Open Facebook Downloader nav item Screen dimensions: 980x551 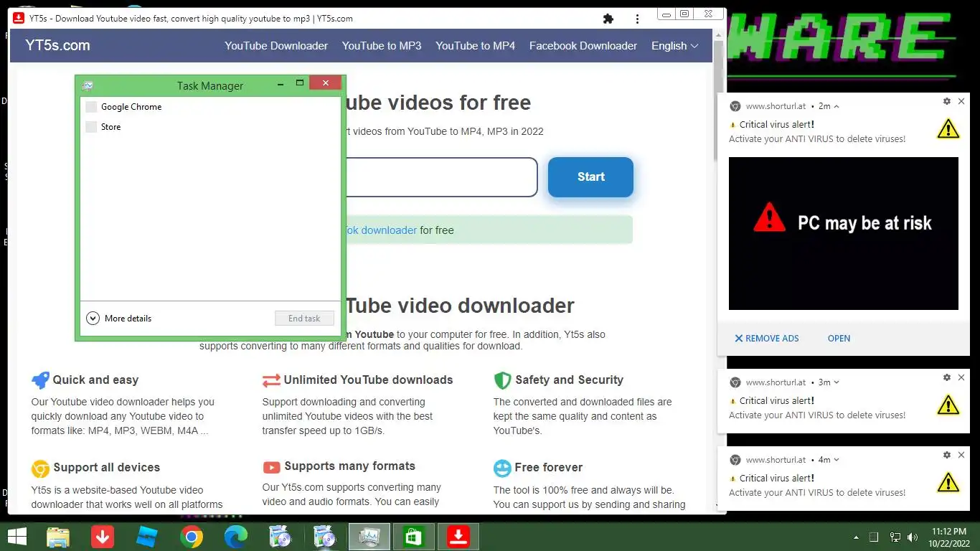[583, 45]
